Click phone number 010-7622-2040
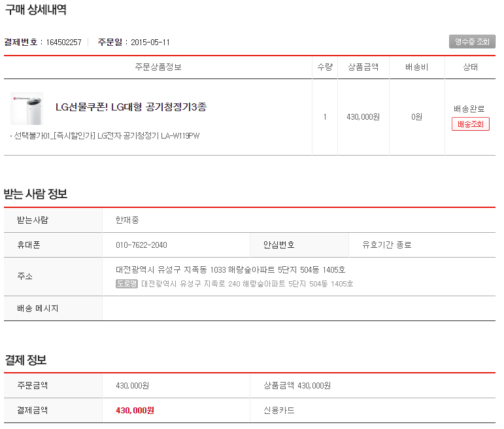Screen dimensions: 504x429 click(141, 245)
